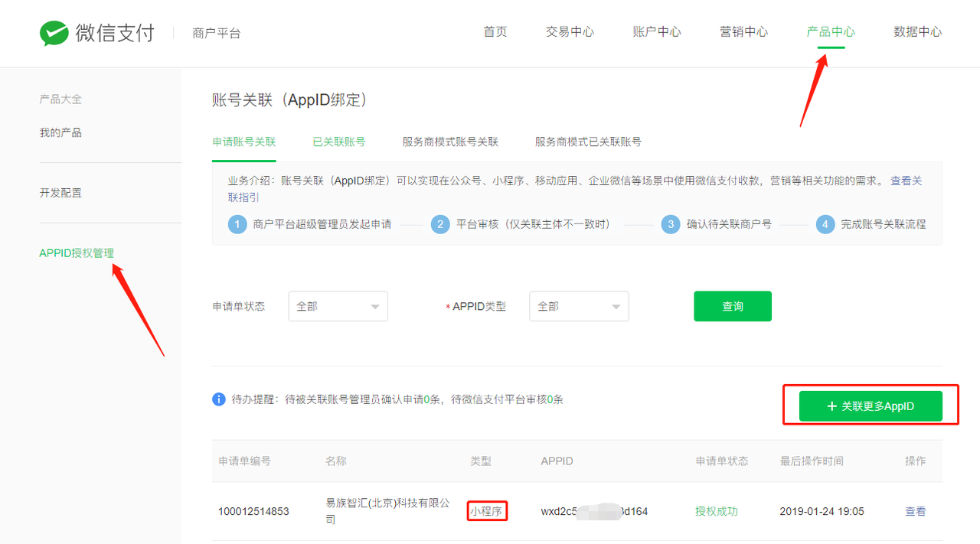Screen dimensions: 980x544
Task: Click step 3 circle icon 确认待关联商户号
Action: coord(671,224)
